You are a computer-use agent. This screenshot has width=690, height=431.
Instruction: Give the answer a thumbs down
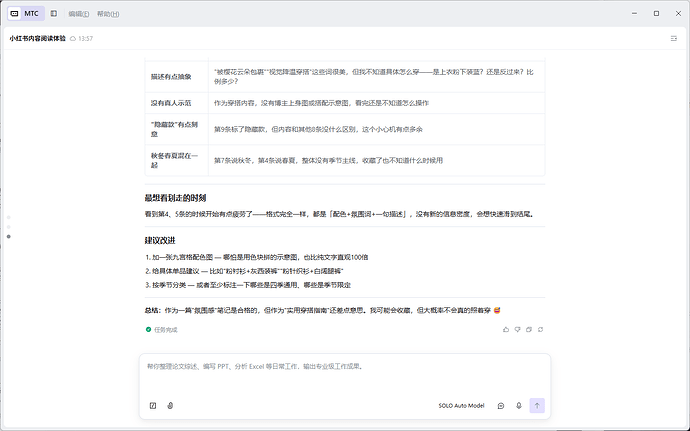(x=518, y=329)
